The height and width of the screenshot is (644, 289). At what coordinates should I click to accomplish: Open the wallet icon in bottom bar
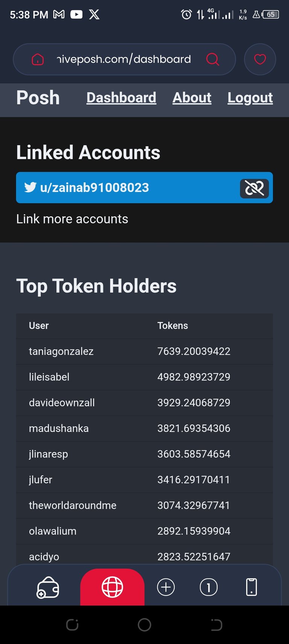click(x=48, y=587)
